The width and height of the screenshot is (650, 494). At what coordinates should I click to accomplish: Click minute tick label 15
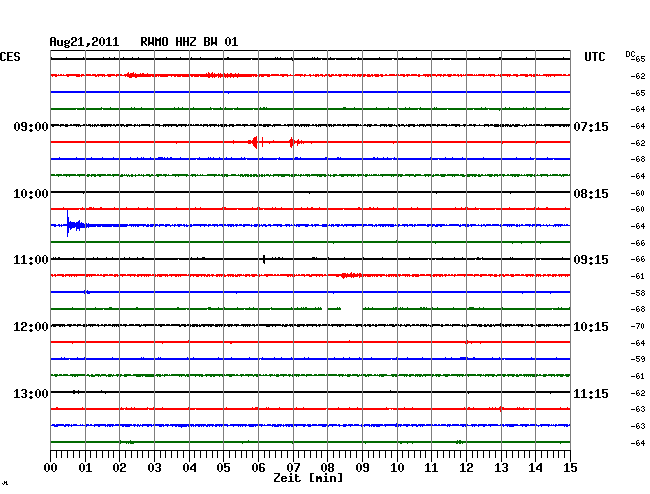[x=570, y=467]
